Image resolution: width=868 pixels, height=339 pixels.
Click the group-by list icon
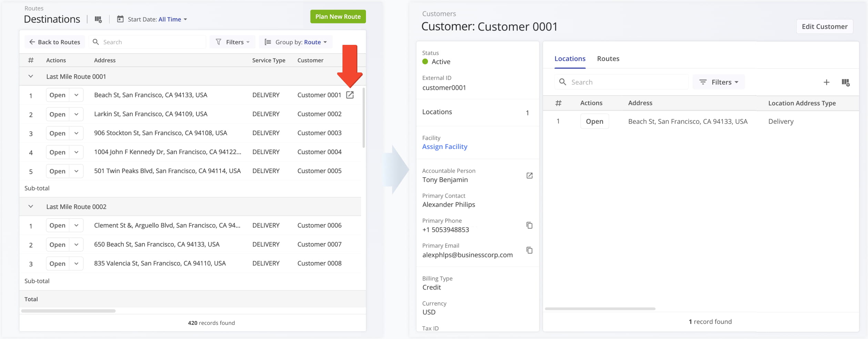pos(267,42)
